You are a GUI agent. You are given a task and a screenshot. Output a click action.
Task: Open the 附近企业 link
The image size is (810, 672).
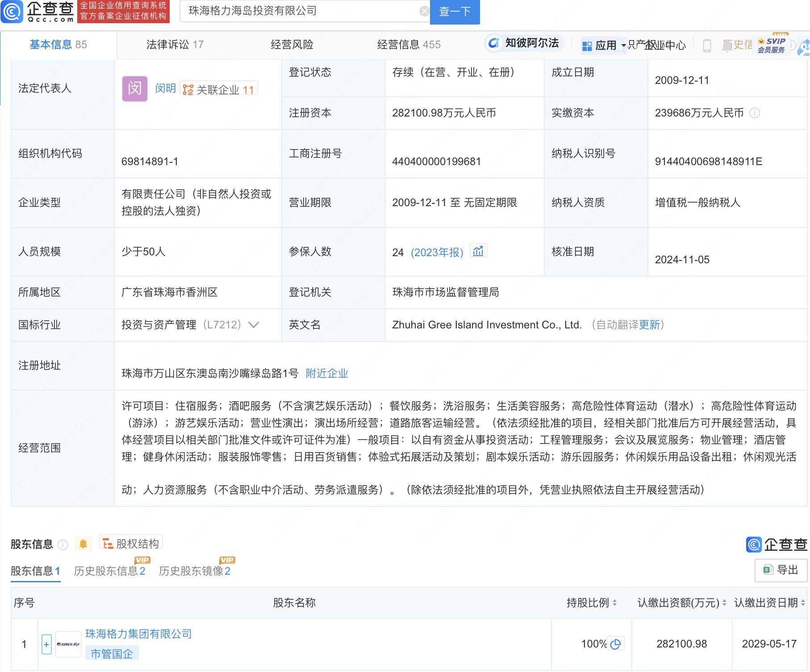(x=326, y=373)
